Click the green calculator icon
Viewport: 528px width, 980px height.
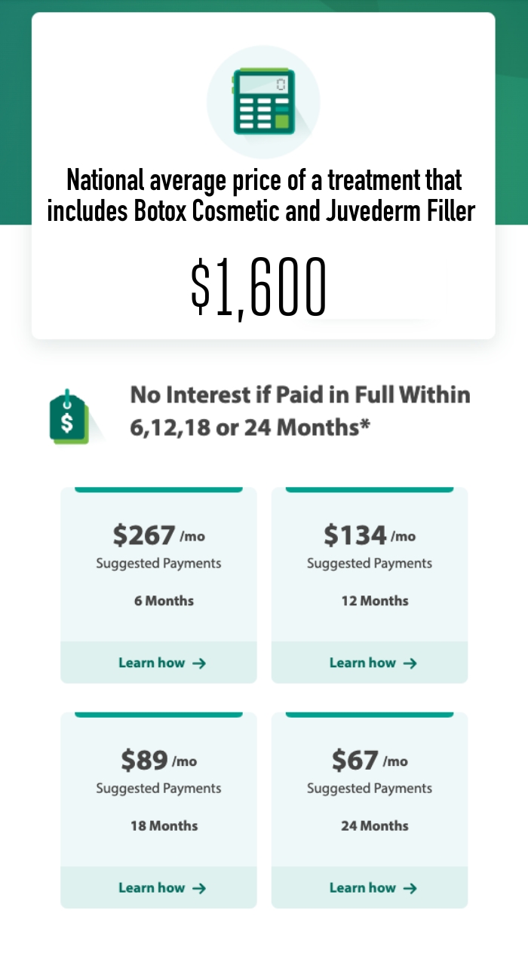(x=263, y=102)
